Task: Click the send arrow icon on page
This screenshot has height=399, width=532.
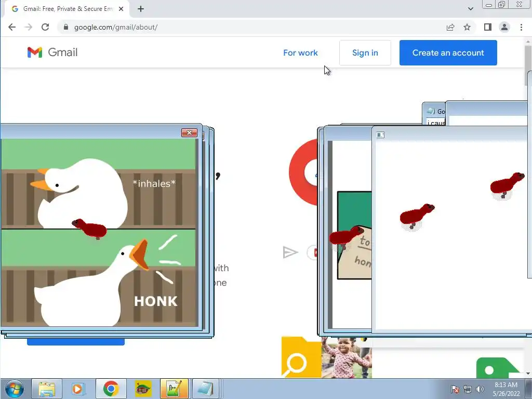Action: click(x=290, y=252)
